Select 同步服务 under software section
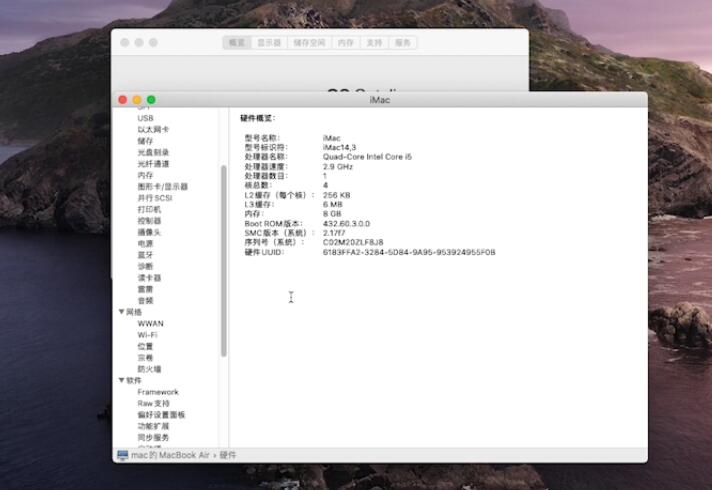The width and height of the screenshot is (712, 490). click(153, 437)
